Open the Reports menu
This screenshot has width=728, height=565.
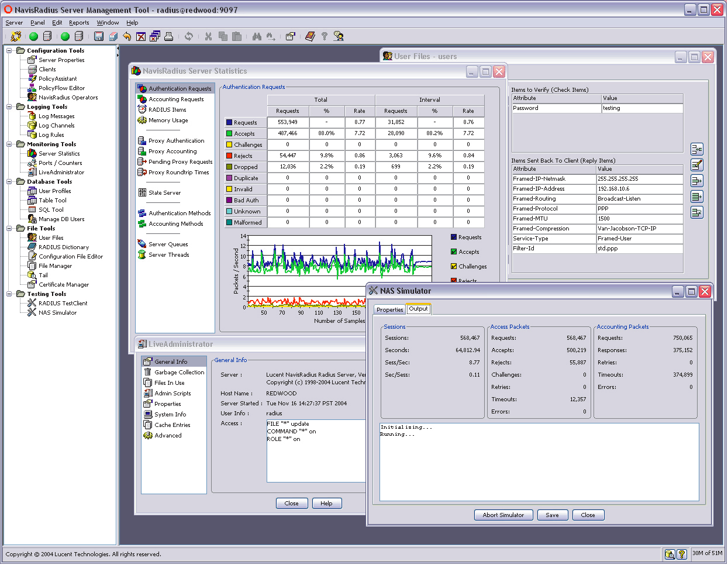click(79, 23)
